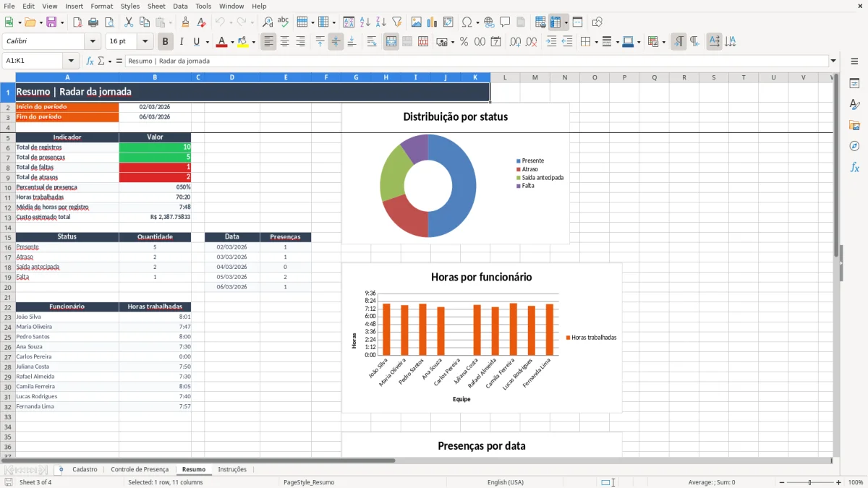Image resolution: width=868 pixels, height=488 pixels.
Task: Increase indent
Action: coord(551,42)
